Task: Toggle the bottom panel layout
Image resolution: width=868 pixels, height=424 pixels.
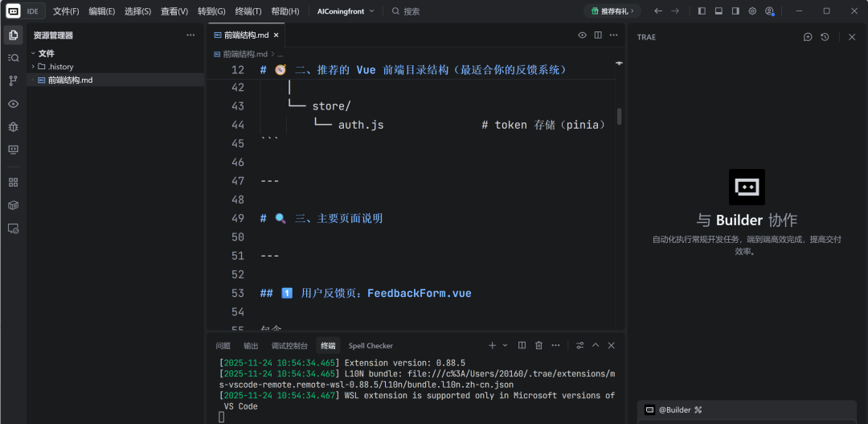Action: (x=719, y=11)
